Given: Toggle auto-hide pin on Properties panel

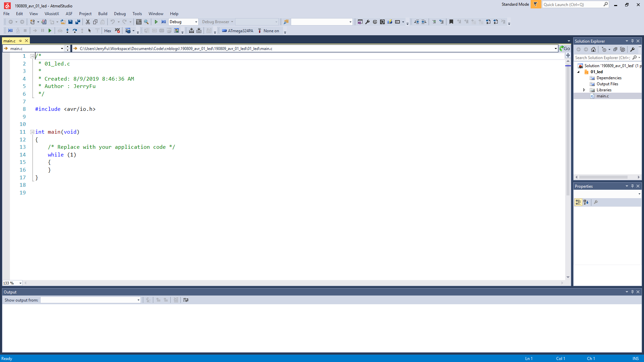Looking at the screenshot, I should click(x=632, y=186).
